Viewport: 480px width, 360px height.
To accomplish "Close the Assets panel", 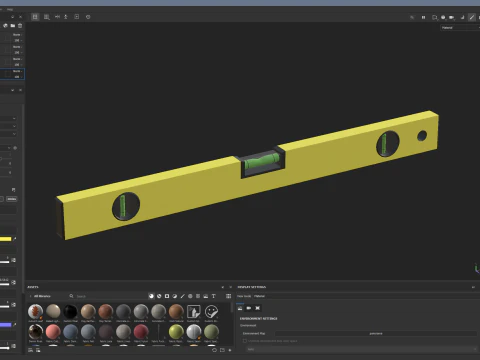I will 230,287.
